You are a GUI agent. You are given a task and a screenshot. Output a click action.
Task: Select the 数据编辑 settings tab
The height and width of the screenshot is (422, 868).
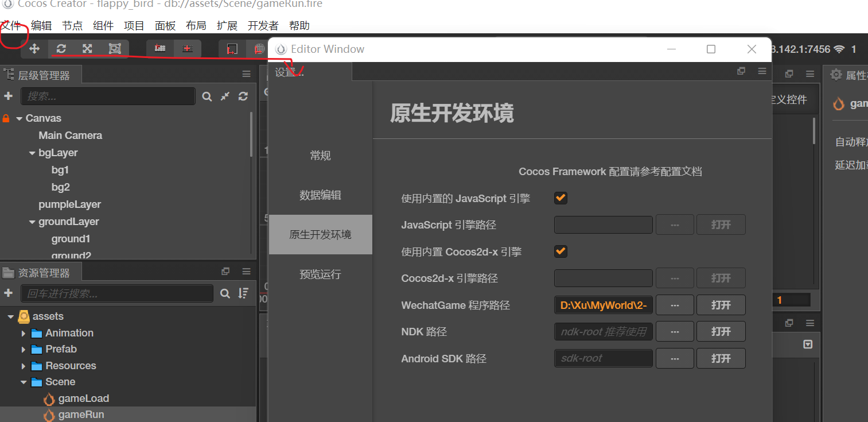[x=321, y=195]
